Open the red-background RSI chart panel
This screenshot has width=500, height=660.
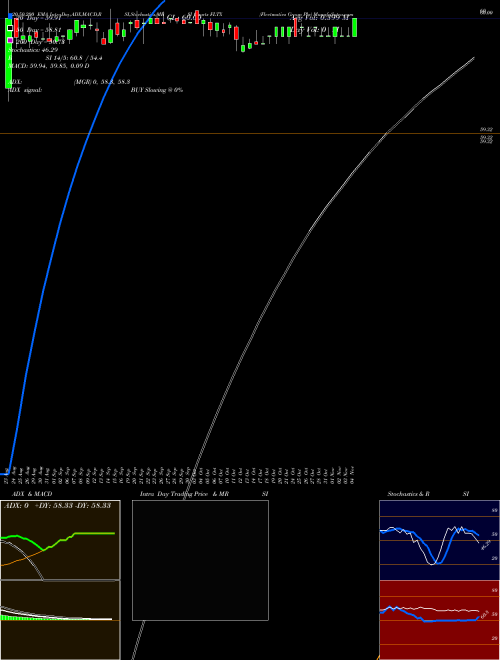click(439, 620)
